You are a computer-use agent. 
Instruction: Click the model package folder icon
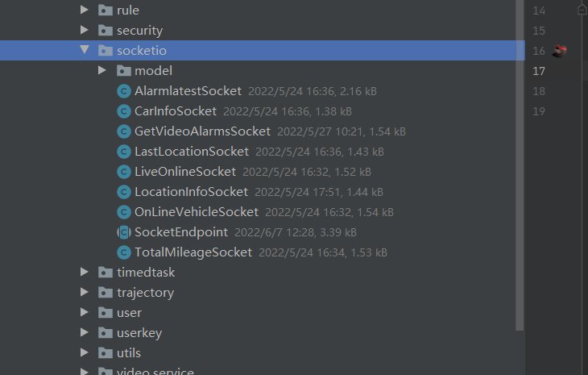(x=123, y=71)
